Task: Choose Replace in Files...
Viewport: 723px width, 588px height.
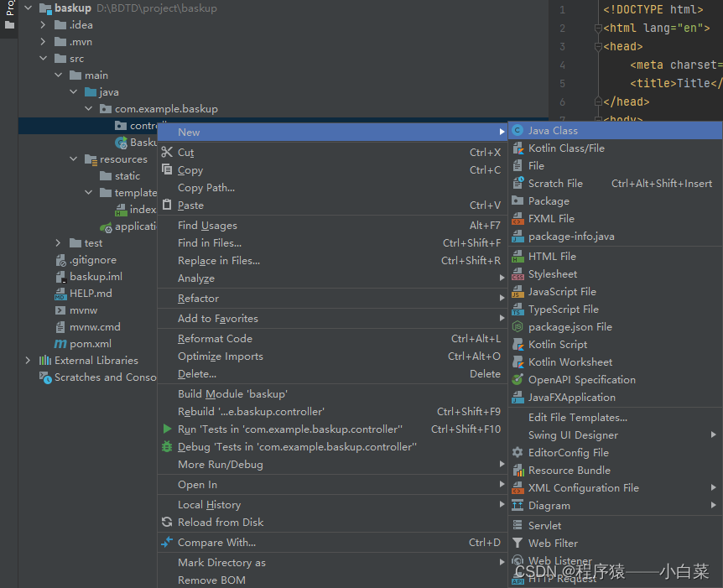Action: point(332,261)
